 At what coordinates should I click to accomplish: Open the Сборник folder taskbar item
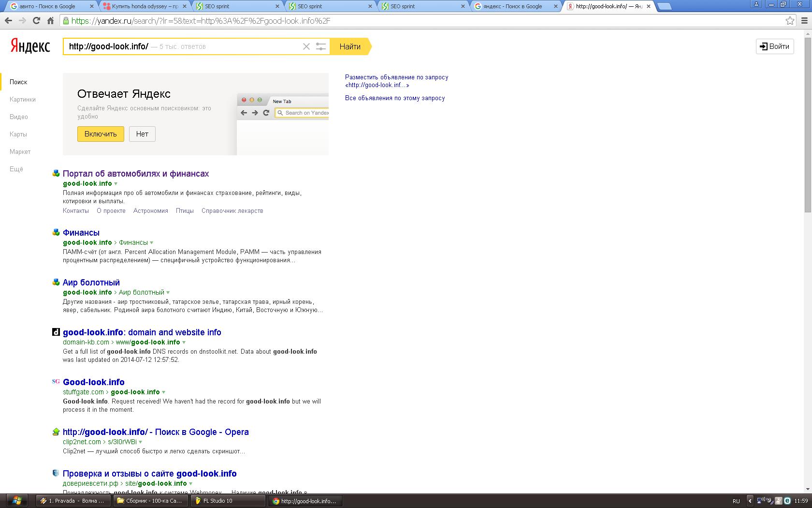(x=151, y=501)
